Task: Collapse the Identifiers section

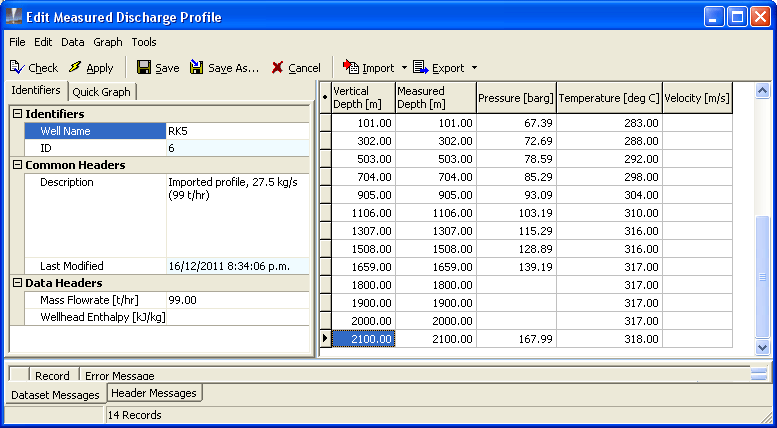Action: point(17,114)
